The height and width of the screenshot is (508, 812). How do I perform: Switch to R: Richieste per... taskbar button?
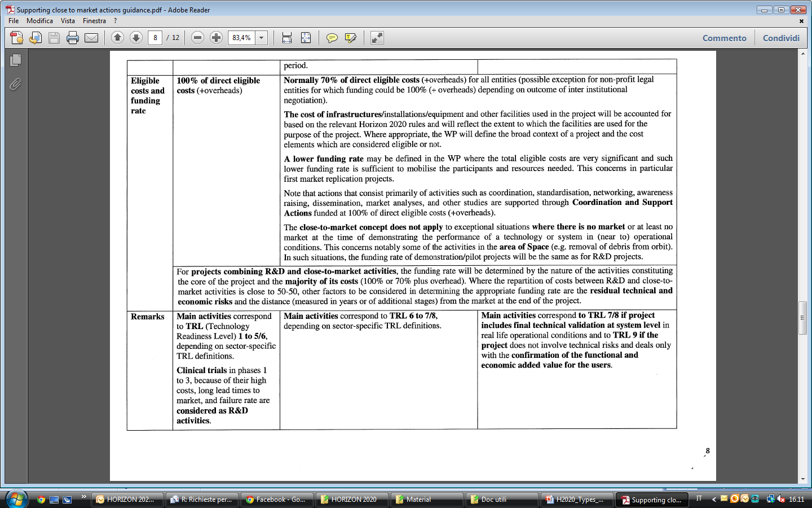click(202, 500)
